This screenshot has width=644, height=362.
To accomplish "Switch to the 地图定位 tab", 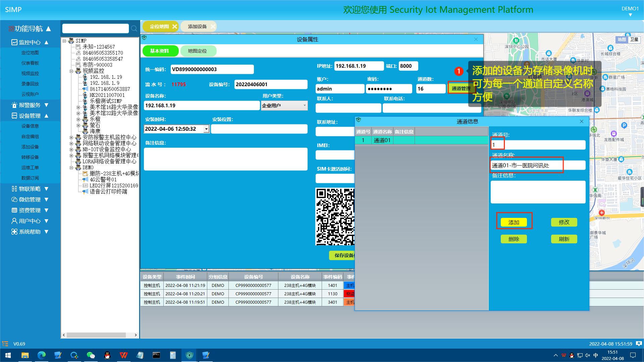I will click(x=197, y=51).
